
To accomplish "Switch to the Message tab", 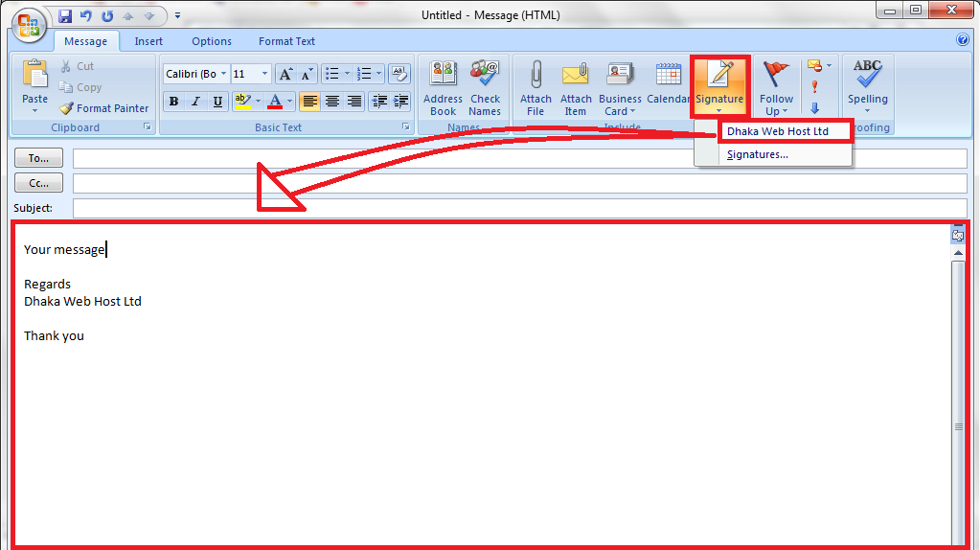I will 85,41.
